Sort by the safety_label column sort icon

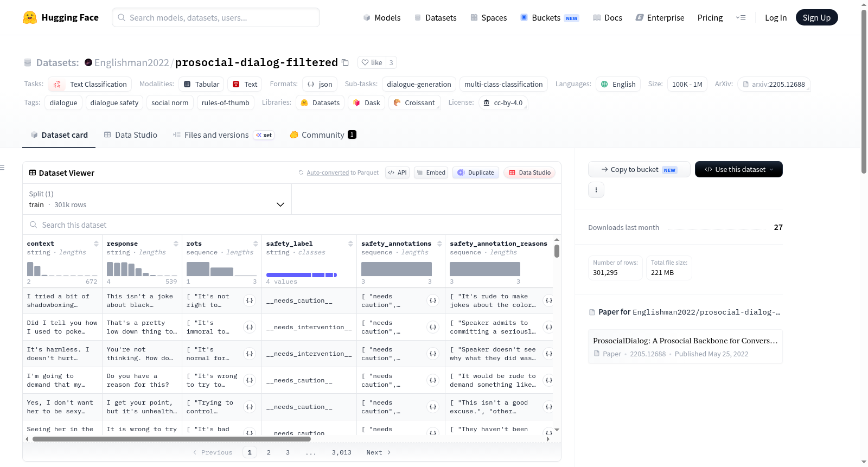(x=350, y=244)
